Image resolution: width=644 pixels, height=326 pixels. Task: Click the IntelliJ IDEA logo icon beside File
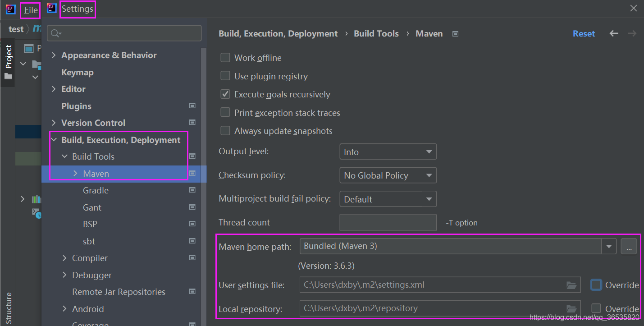point(11,9)
